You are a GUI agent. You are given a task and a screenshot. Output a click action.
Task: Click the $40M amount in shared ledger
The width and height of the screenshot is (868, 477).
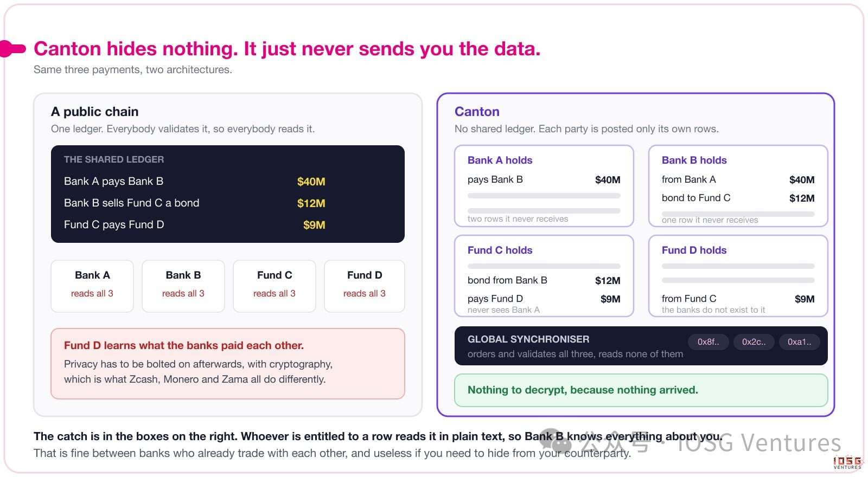pyautogui.click(x=311, y=182)
